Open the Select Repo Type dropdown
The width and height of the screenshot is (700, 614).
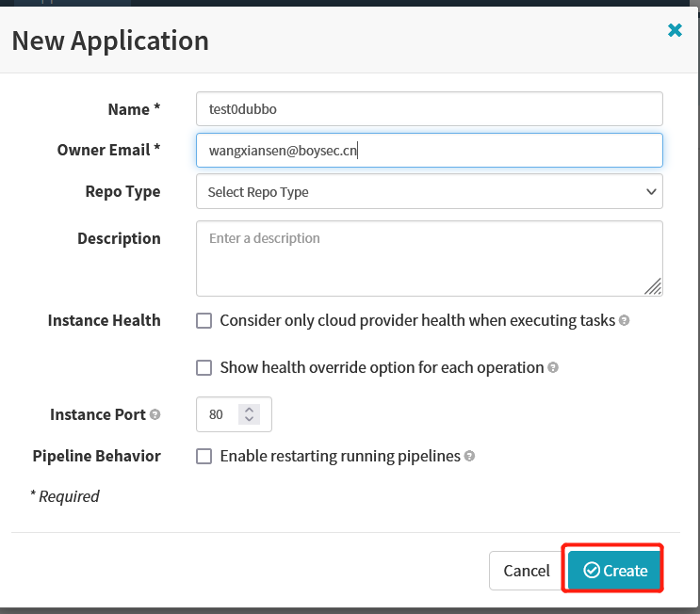click(x=429, y=191)
